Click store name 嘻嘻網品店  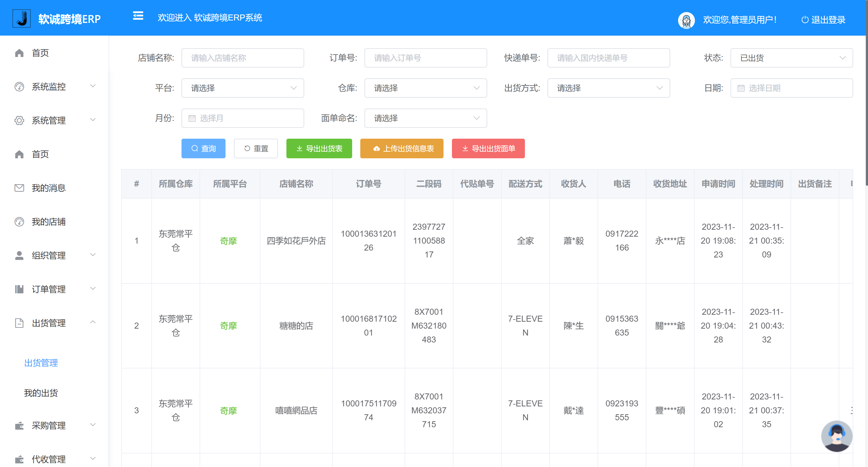tap(296, 410)
